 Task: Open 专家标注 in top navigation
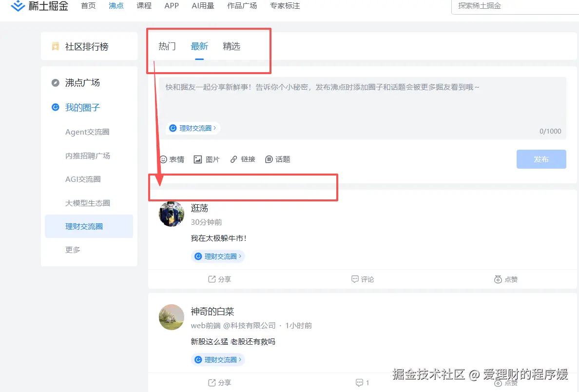[x=285, y=6]
